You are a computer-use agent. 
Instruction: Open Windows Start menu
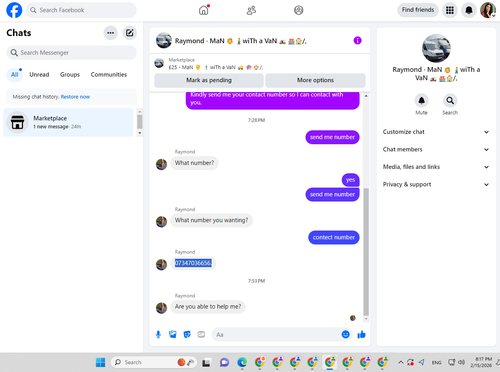[100, 362]
